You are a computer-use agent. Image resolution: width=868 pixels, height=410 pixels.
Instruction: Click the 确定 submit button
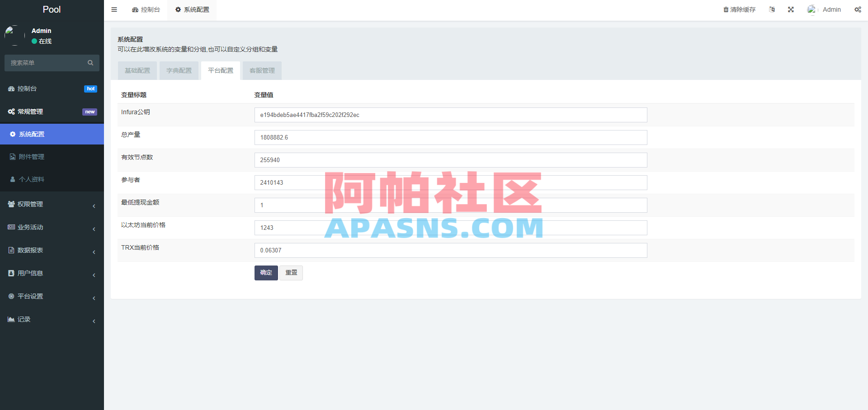click(x=266, y=273)
